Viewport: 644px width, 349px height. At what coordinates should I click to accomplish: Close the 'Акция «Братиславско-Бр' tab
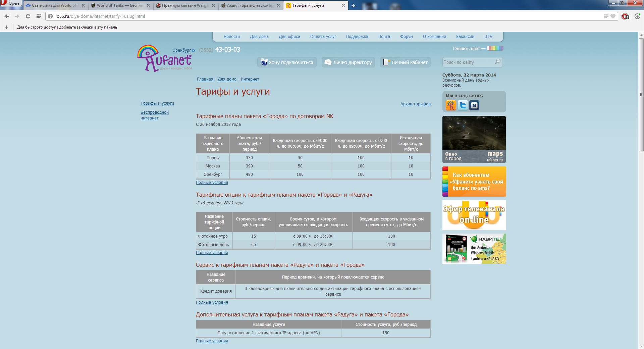tap(278, 5)
